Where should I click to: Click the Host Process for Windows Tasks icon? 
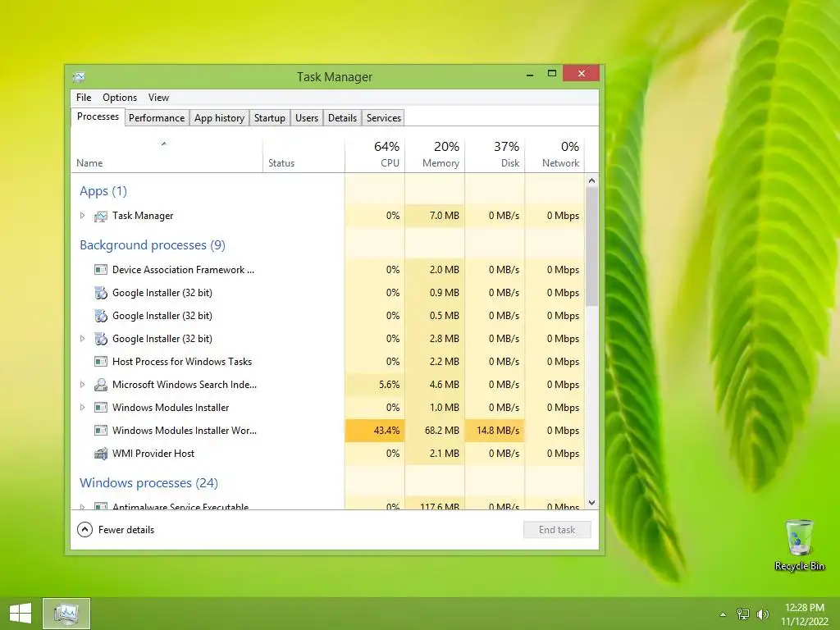click(101, 362)
